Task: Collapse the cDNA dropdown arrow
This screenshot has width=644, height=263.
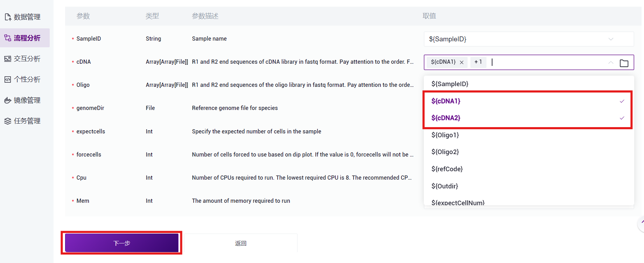Action: [611, 62]
